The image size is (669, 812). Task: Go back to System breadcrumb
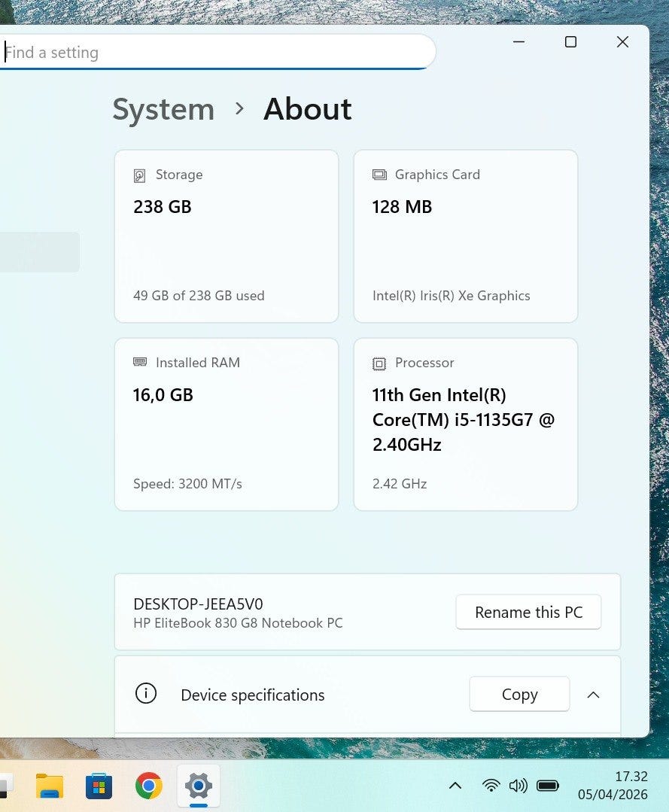click(163, 110)
